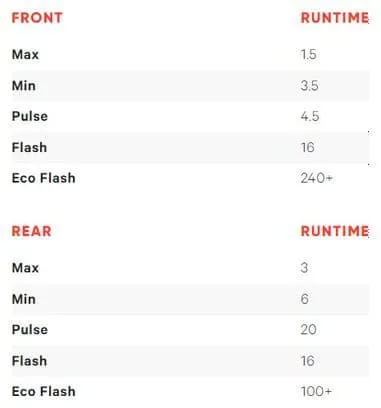Screen dimensions: 381x408
Task: Click the 240+ runtime value
Action: pyautogui.click(x=317, y=178)
